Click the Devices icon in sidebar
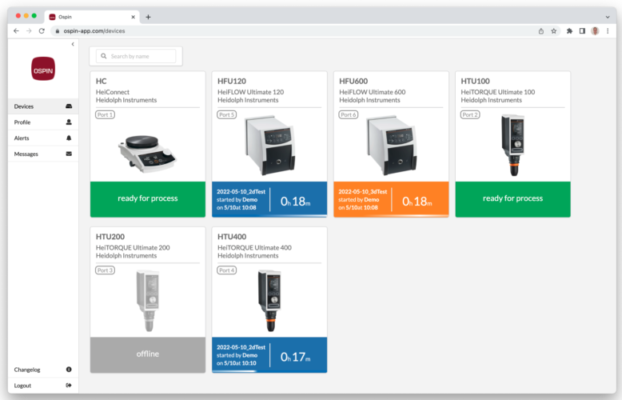The width and height of the screenshot is (622, 400). click(x=69, y=106)
